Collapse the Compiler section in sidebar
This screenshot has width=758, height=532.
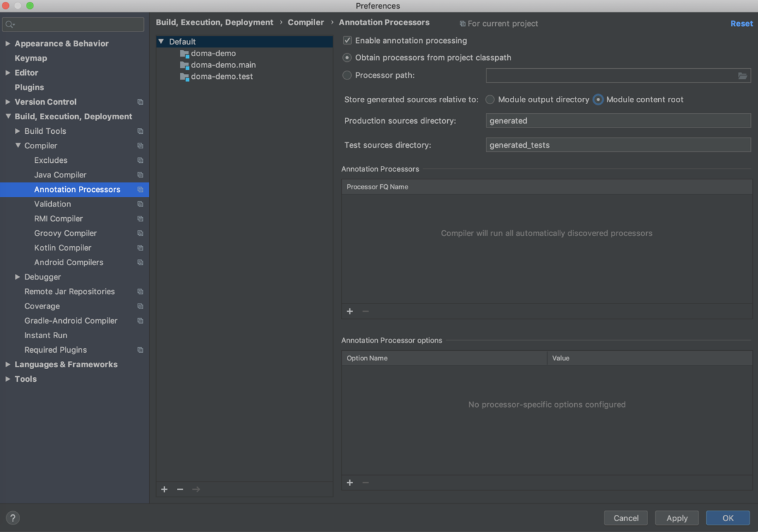(x=18, y=145)
